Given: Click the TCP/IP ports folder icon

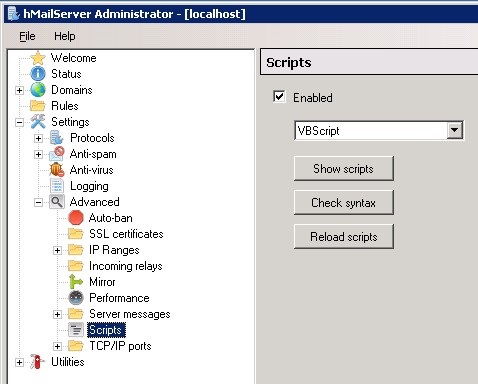Looking at the screenshot, I should tap(76, 346).
